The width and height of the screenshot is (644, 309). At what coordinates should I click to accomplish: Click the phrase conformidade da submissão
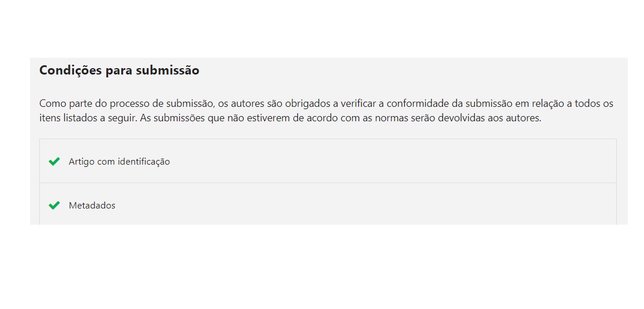pos(449,103)
